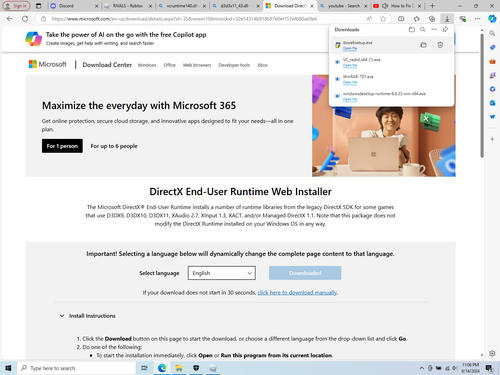Open the downloads folder from the Downloads header
Screen dimensions: 500x375
(412, 30)
